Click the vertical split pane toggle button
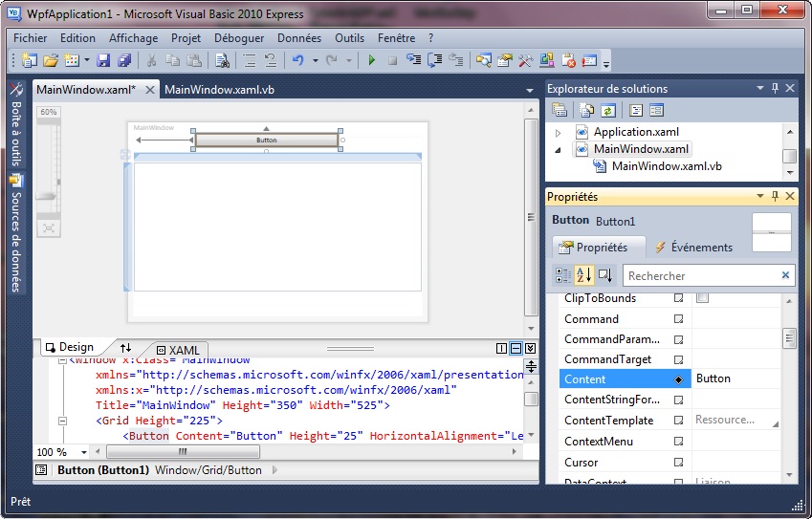 click(501, 348)
